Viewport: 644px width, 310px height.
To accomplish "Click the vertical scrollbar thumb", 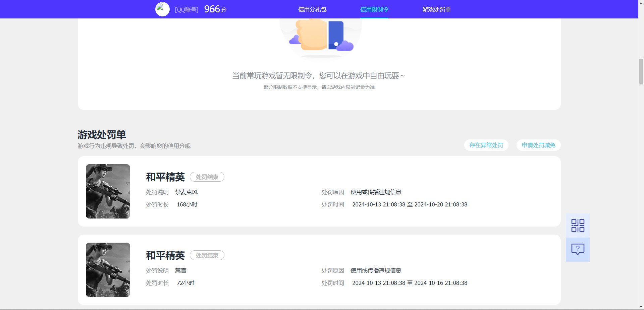I will [641, 71].
